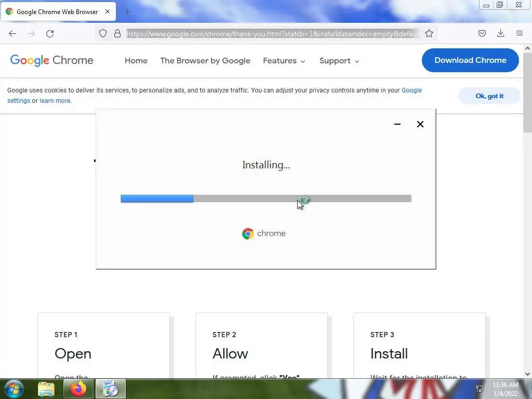Image resolution: width=532 pixels, height=399 pixels.
Task: Click the scrollbar down arrow
Action: [527, 374]
